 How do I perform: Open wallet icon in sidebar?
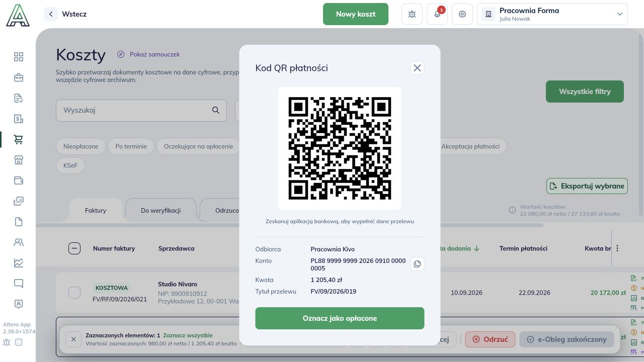pyautogui.click(x=19, y=180)
